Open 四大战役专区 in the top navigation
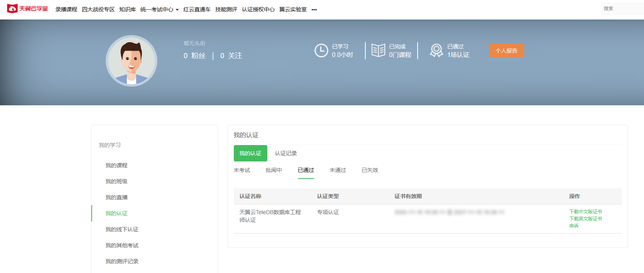Viewport: 644px width, 273px height. (98, 9)
